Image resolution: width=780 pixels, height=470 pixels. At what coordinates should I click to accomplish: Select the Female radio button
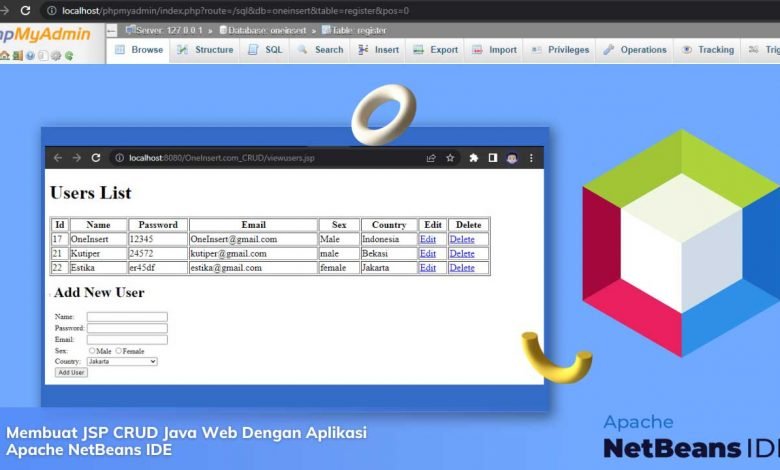point(118,351)
